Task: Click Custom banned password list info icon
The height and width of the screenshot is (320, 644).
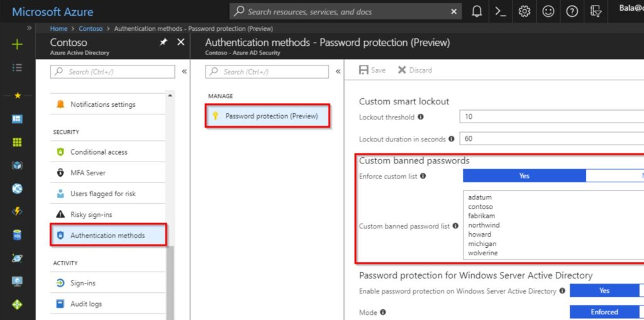Action: click(455, 226)
